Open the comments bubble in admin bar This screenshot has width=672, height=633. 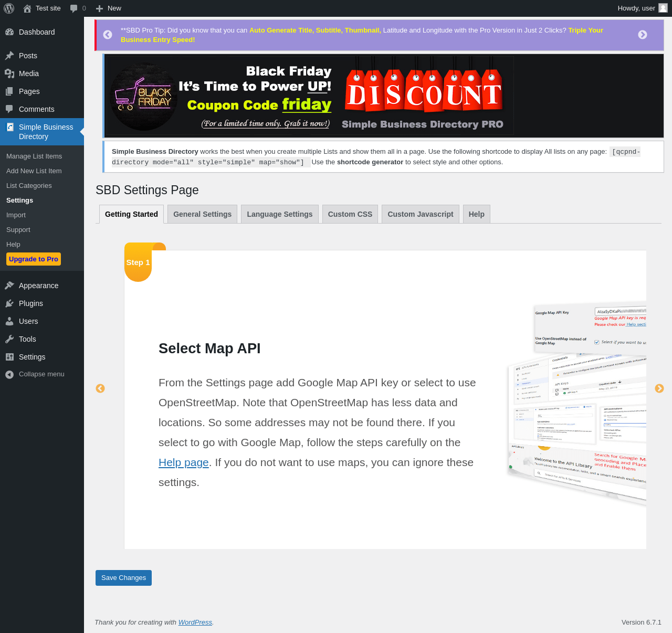(74, 8)
